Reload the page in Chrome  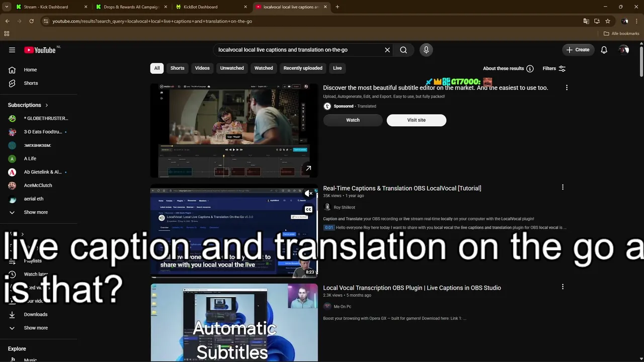[x=31, y=21]
